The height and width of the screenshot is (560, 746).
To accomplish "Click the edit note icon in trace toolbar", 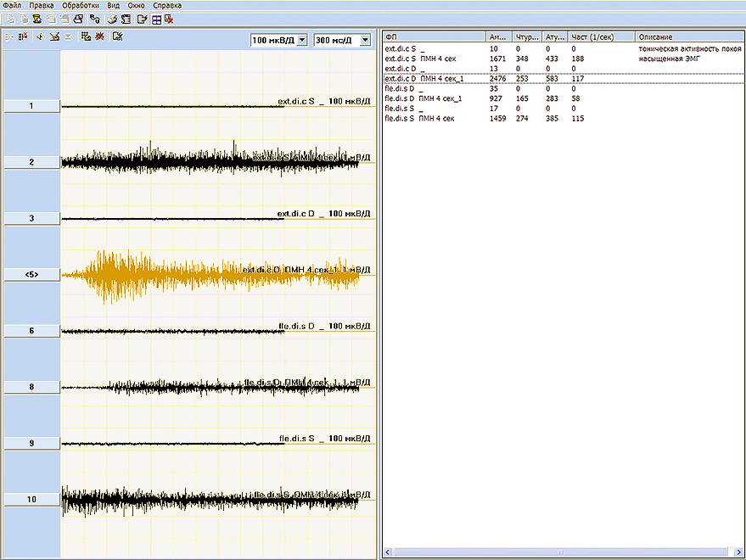I will 117,36.
